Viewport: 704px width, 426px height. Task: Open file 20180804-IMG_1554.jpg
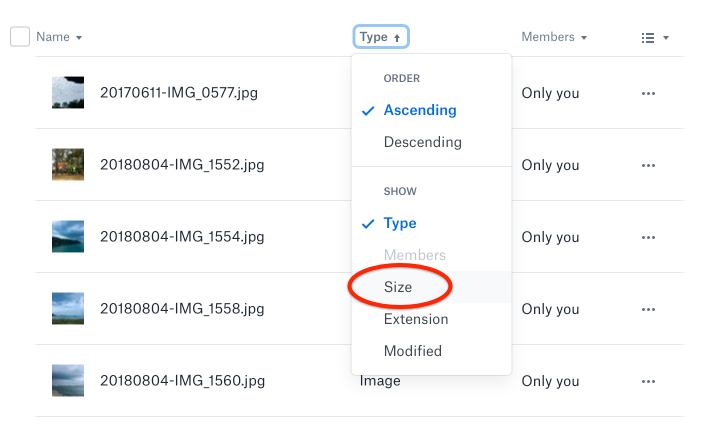click(182, 237)
